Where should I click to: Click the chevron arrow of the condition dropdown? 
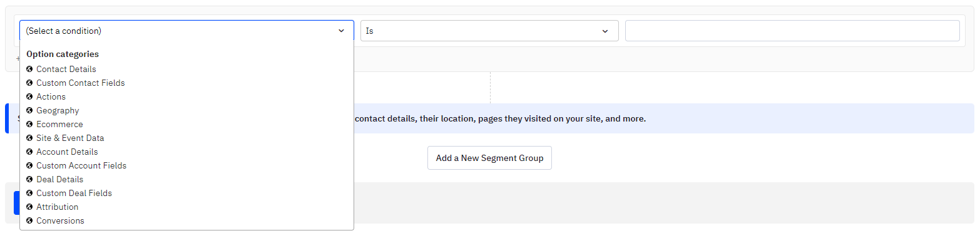341,31
